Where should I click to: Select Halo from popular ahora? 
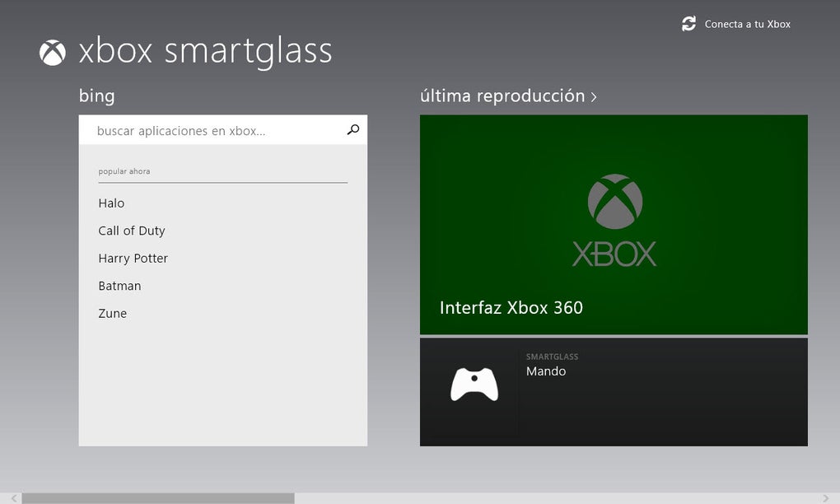pos(111,203)
